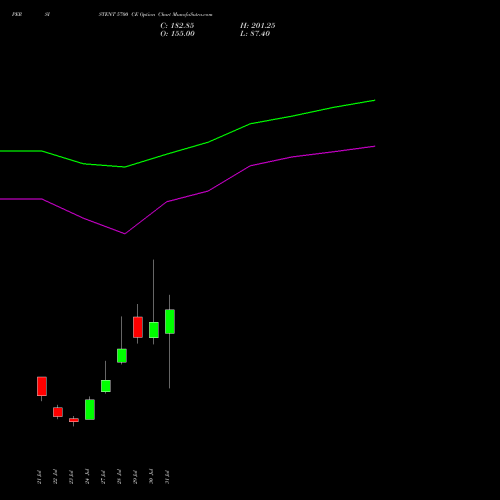Click the green candlestick for 31 Jul
Image resolution: width=500 pixels, height=500 pixels.
[x=170, y=321]
